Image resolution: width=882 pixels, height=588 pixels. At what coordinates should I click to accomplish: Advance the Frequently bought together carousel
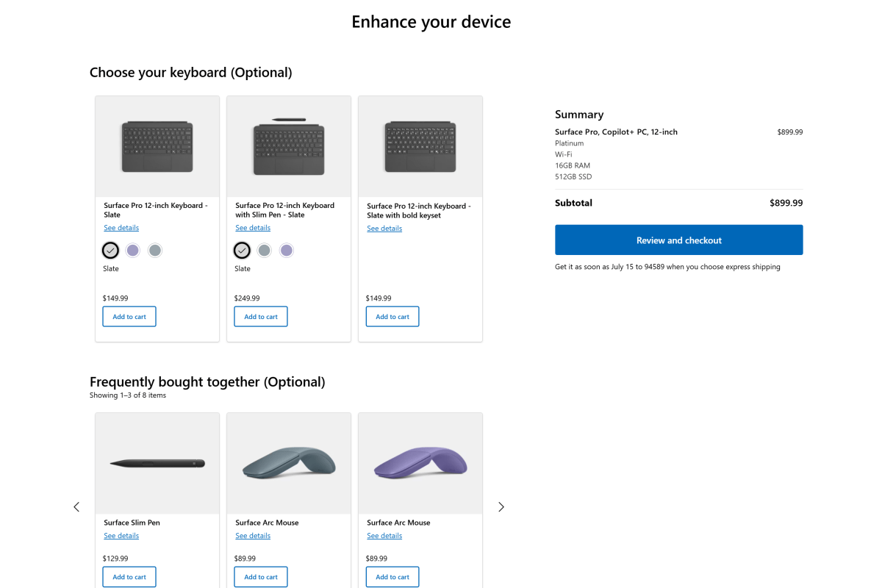coord(501,506)
